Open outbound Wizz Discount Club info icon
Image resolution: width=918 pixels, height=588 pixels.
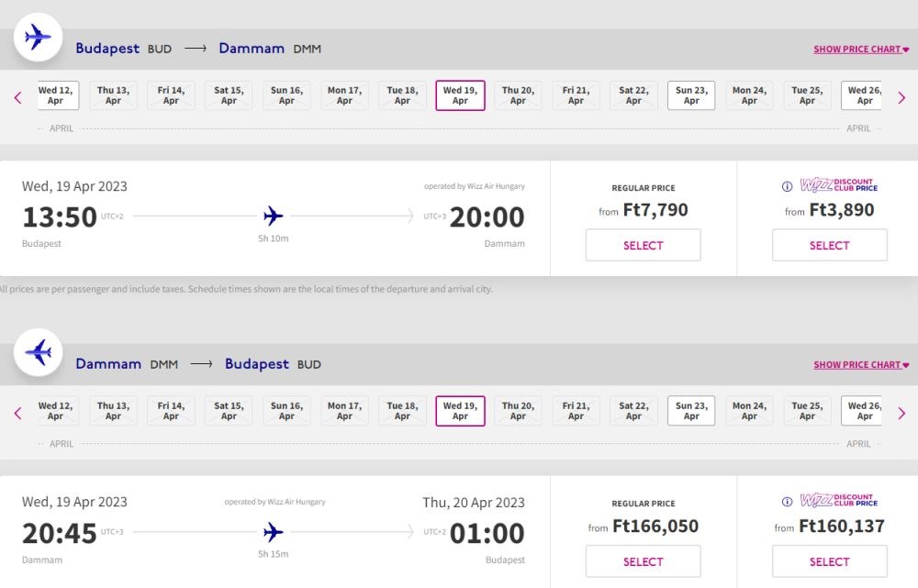click(x=788, y=186)
